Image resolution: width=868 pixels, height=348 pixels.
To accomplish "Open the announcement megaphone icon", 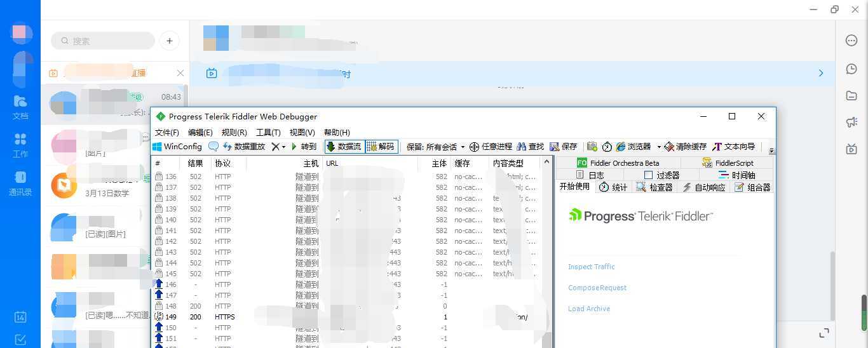I will [851, 123].
